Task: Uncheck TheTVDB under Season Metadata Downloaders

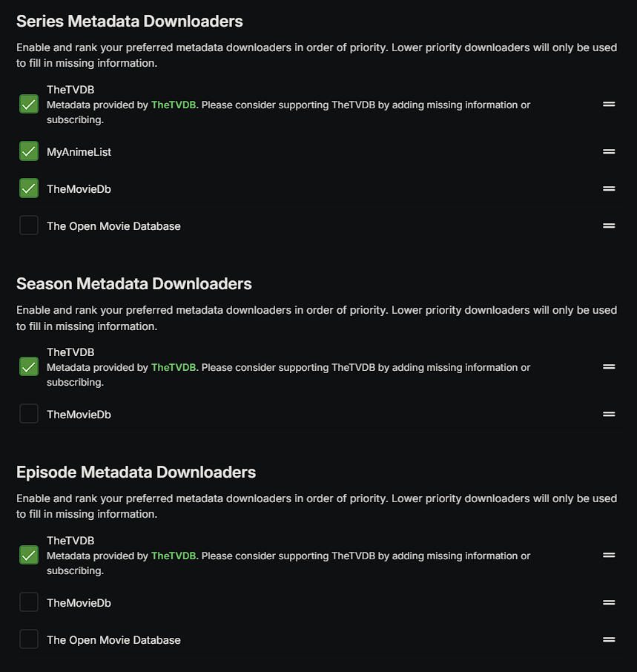Action: pyautogui.click(x=29, y=366)
